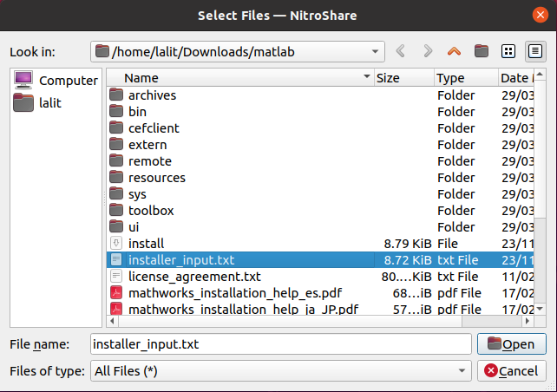Click the 8.79 KiB size of install
The height and width of the screenshot is (392, 557).
tap(408, 244)
